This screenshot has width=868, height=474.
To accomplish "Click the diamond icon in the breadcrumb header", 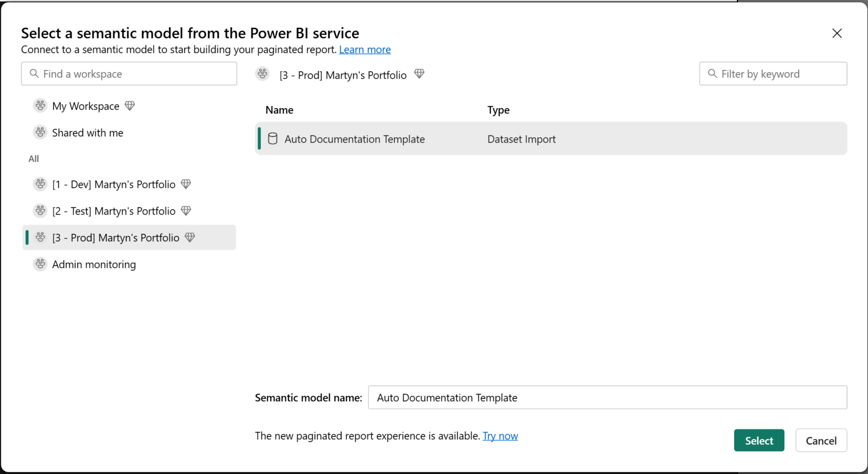I will tap(419, 74).
